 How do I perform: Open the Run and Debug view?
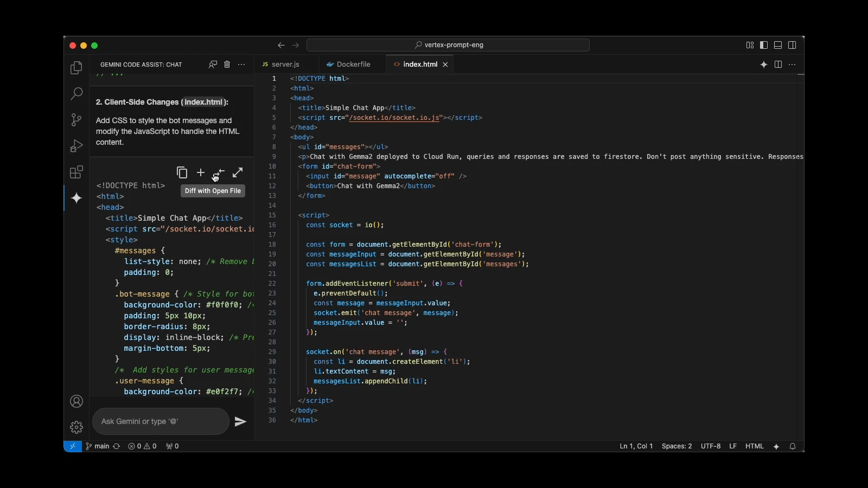[x=76, y=146]
